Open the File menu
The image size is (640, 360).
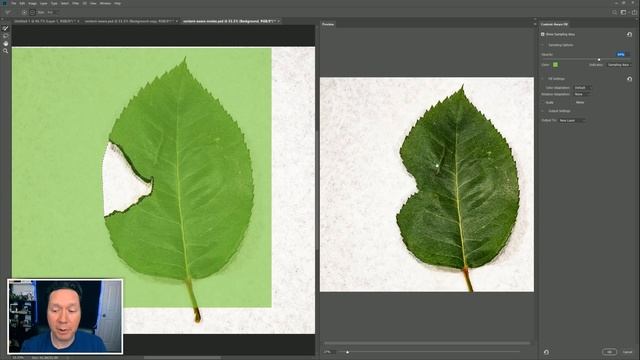coord(13,3)
